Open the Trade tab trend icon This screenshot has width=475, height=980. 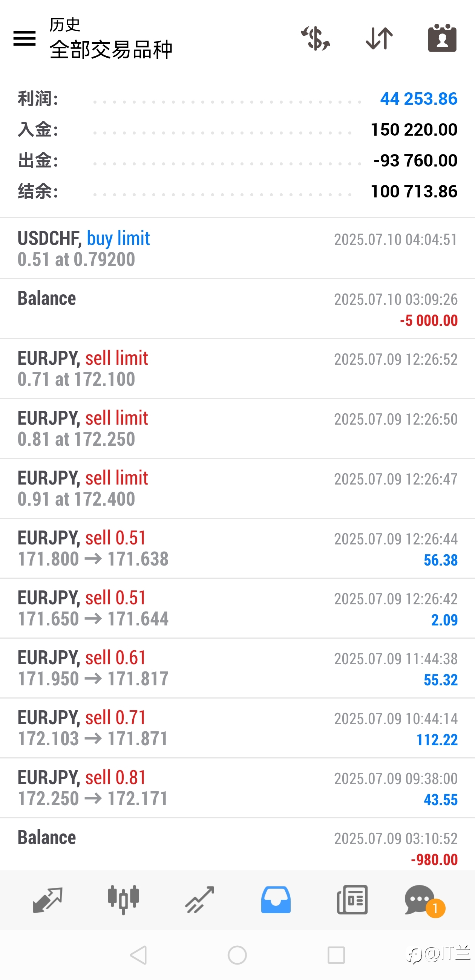199,900
